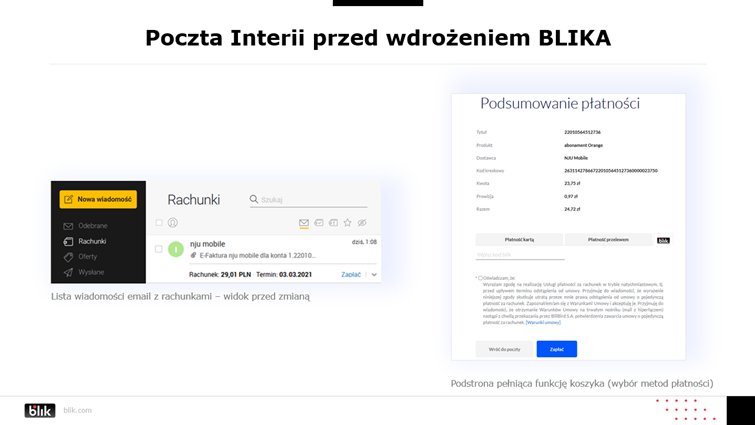The width and height of the screenshot is (755, 425).
Task: Click the Wróć do poczty button
Action: coord(505,349)
